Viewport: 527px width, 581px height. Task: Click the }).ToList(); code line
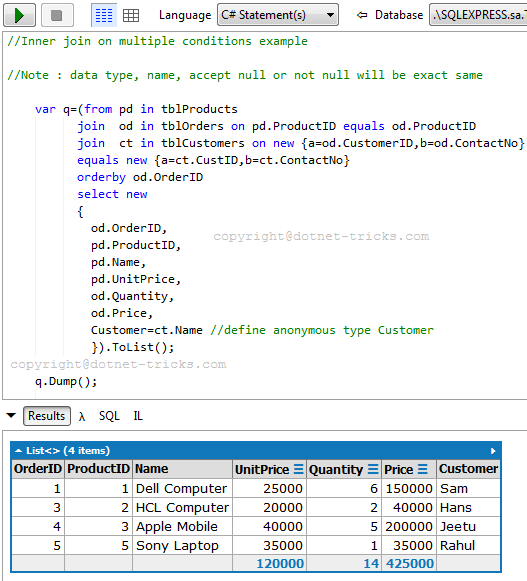[133, 347]
